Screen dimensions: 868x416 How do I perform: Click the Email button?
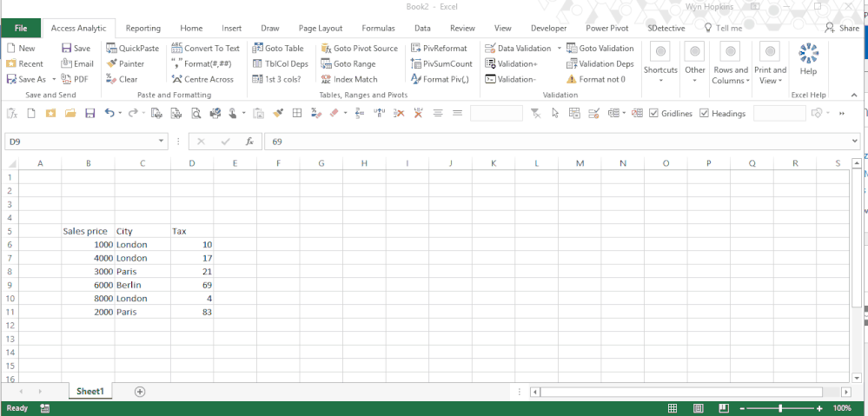[x=77, y=63]
